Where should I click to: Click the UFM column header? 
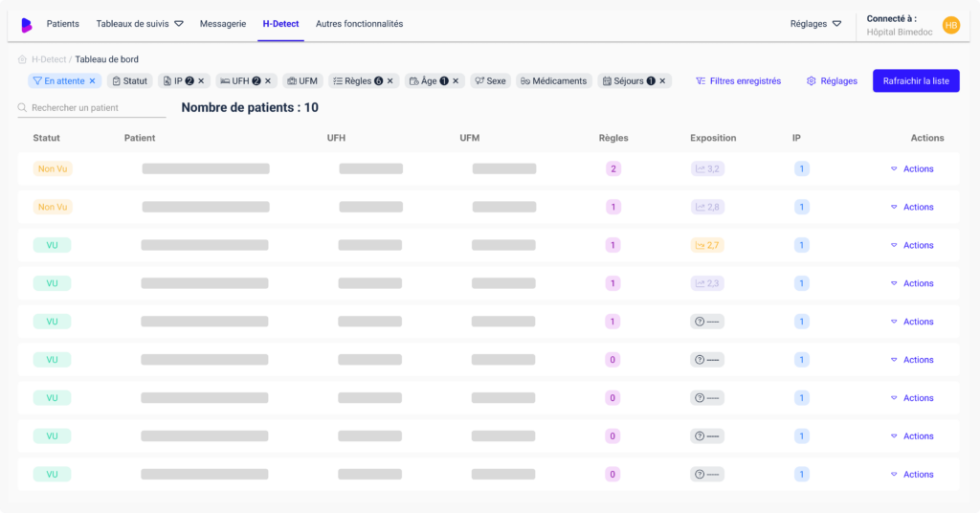469,138
